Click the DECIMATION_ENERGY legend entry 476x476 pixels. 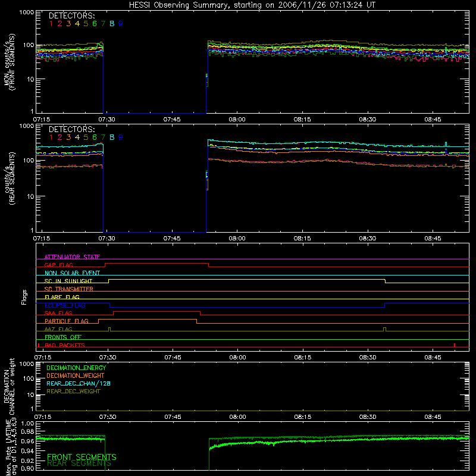click(x=76, y=368)
